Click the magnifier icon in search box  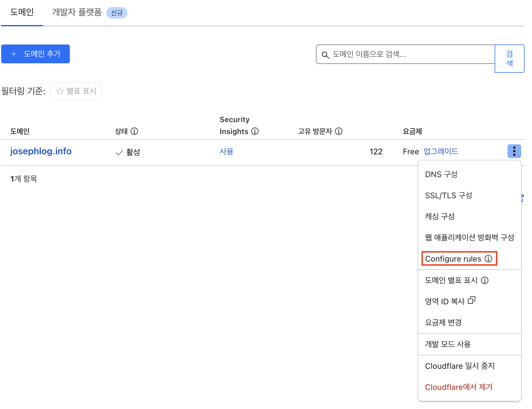tap(325, 55)
